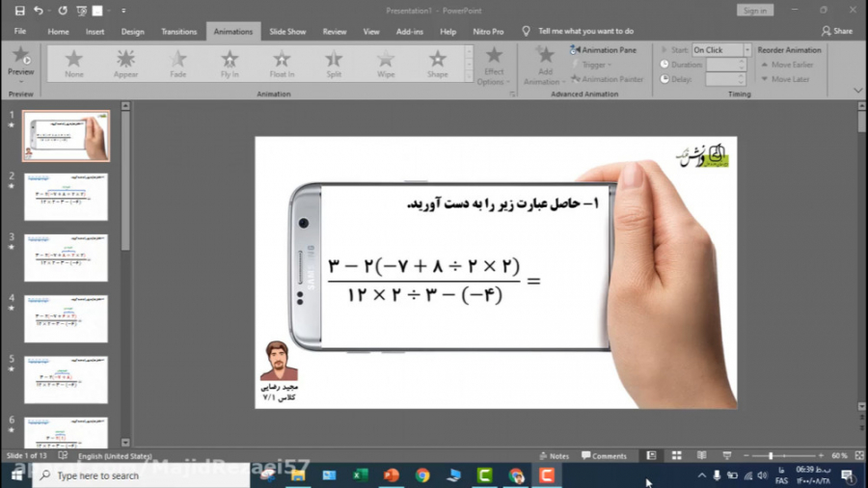Click the Preview animation star icon
The height and width of the screenshot is (488, 868).
coord(21,56)
